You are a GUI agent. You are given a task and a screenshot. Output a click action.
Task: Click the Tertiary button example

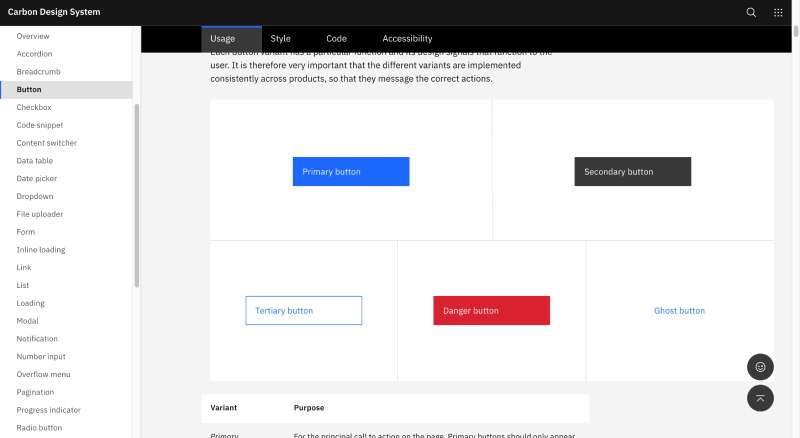click(304, 310)
